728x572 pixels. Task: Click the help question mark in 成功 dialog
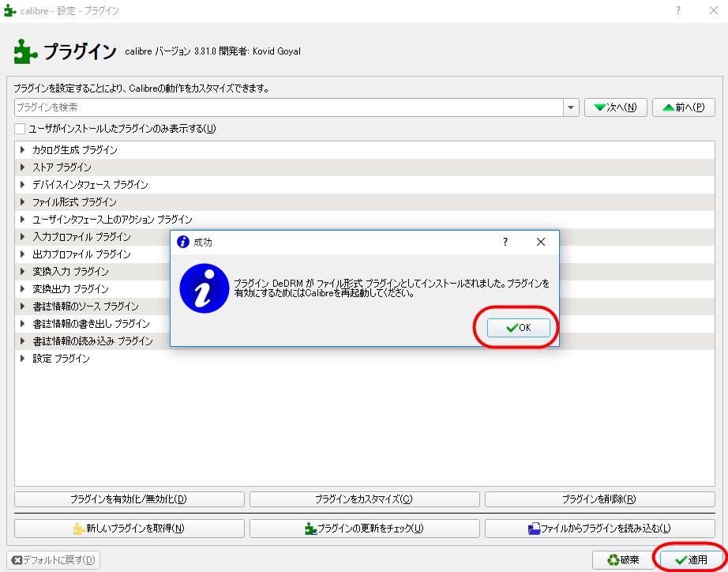505,242
